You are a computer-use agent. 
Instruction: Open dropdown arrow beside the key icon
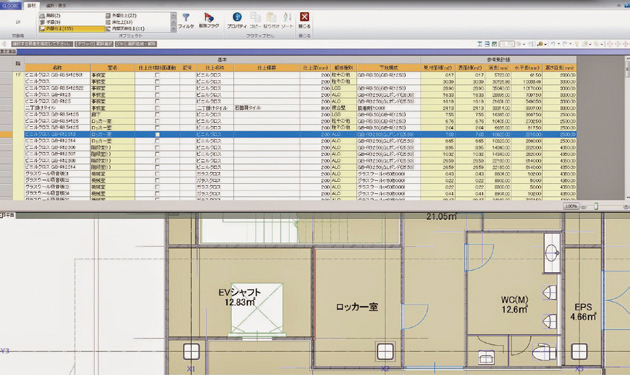point(546,44)
